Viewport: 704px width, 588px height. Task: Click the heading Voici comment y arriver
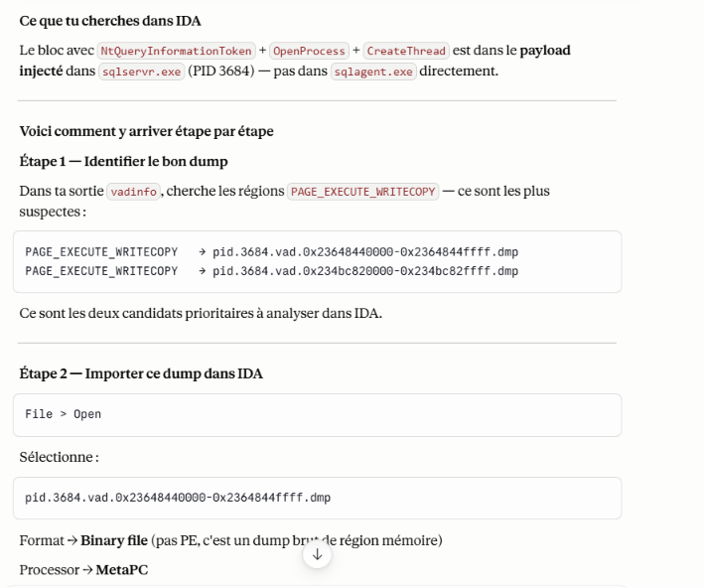[x=146, y=131]
